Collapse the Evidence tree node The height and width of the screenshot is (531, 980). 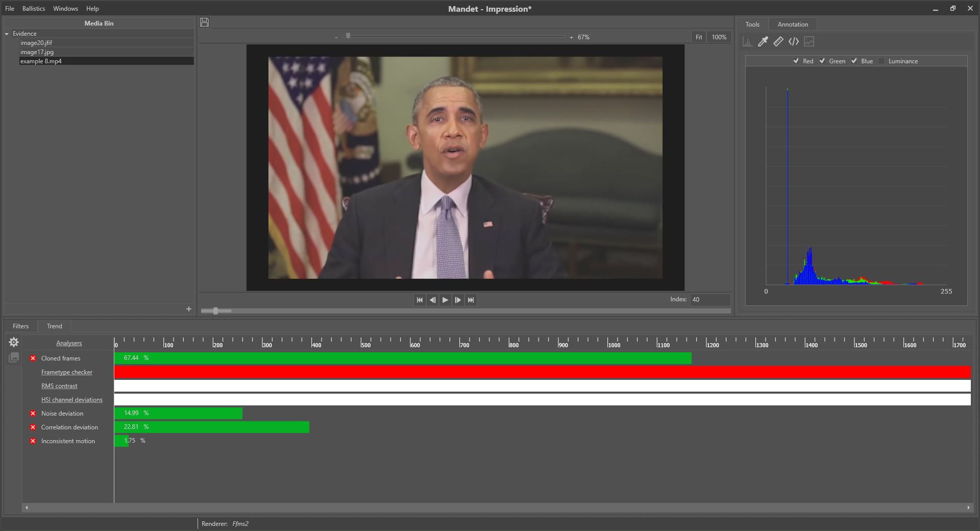tap(7, 34)
